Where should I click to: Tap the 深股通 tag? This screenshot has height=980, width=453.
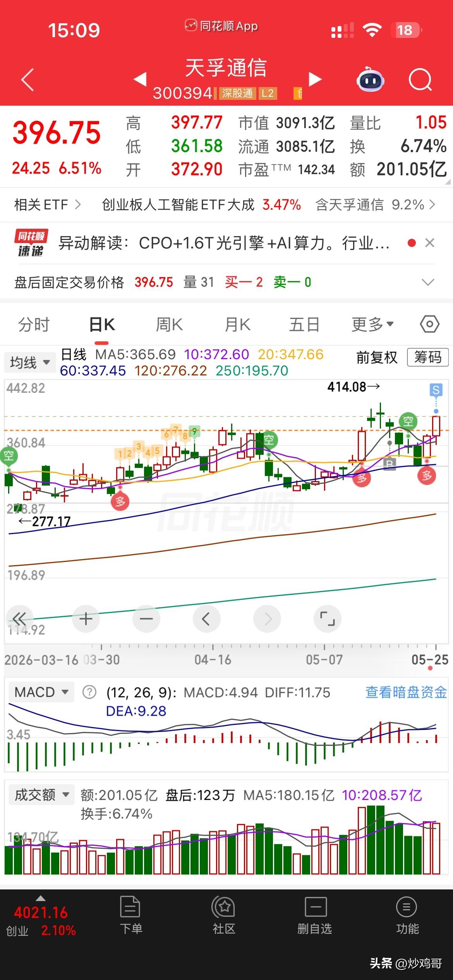[x=237, y=93]
